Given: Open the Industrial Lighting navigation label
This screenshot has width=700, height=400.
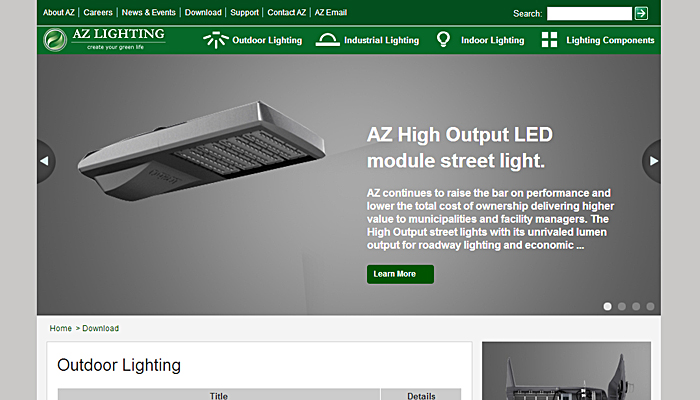Looking at the screenshot, I should [x=382, y=40].
